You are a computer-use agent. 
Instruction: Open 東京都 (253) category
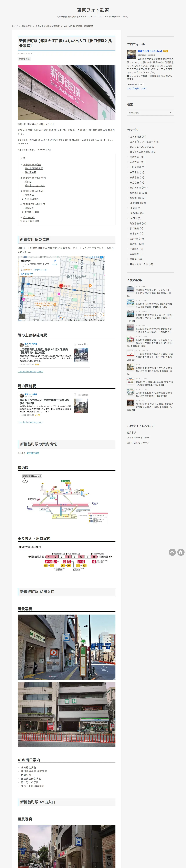[x=137, y=244]
